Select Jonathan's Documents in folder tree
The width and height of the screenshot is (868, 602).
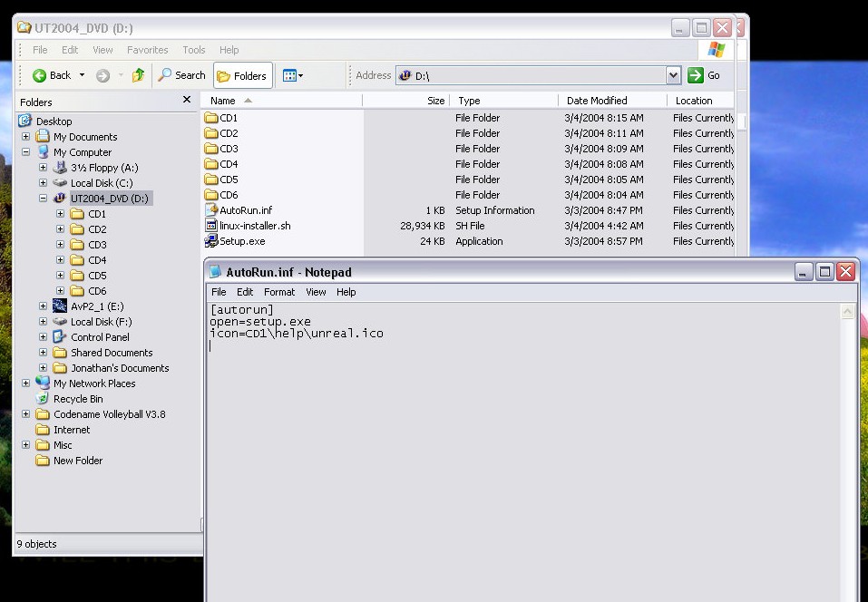tap(120, 368)
